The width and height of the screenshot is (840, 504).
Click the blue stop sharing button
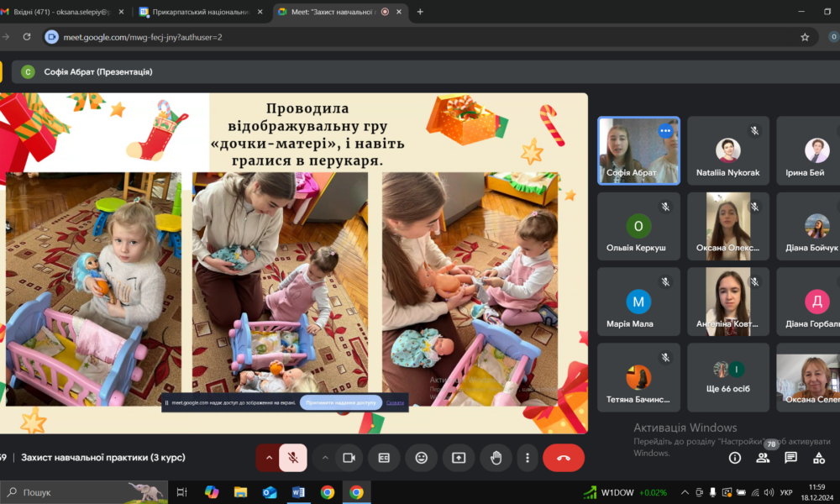tap(340, 402)
